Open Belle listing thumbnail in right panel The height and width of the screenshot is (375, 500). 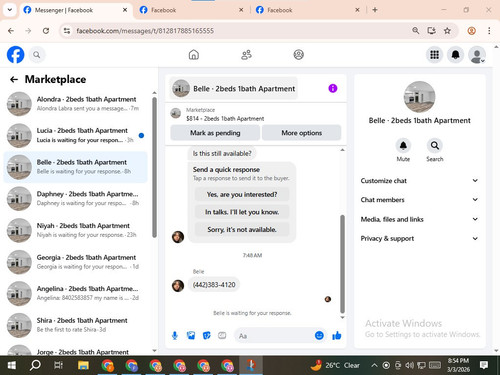(419, 97)
